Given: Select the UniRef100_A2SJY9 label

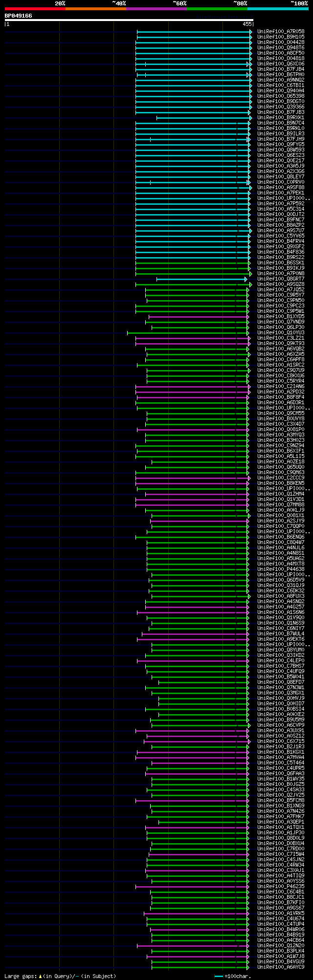Looking at the screenshot, I should tap(281, 521).
